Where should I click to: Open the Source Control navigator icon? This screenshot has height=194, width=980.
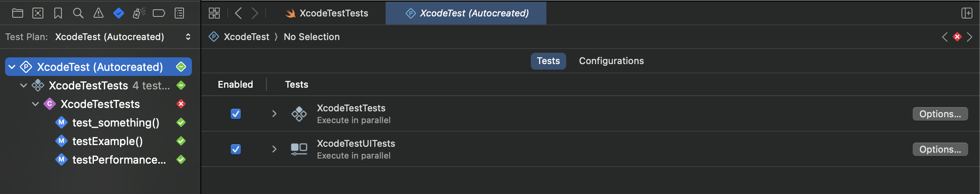coord(38,13)
